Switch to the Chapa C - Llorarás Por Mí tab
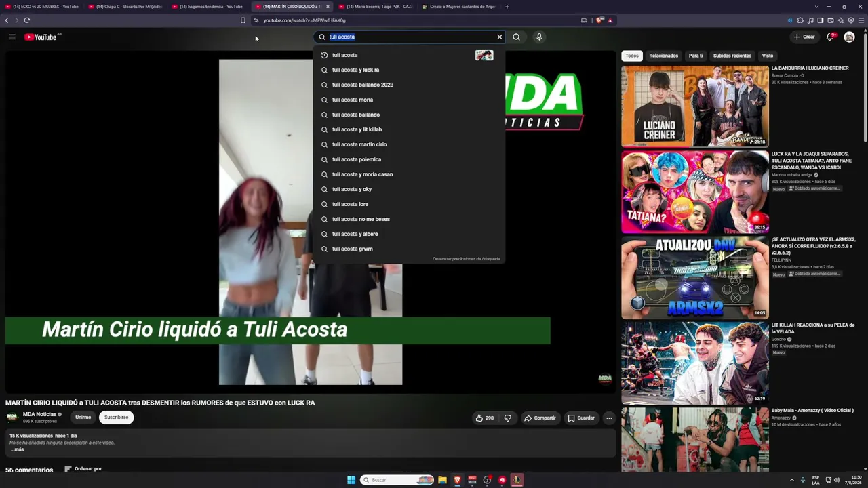 click(x=126, y=7)
